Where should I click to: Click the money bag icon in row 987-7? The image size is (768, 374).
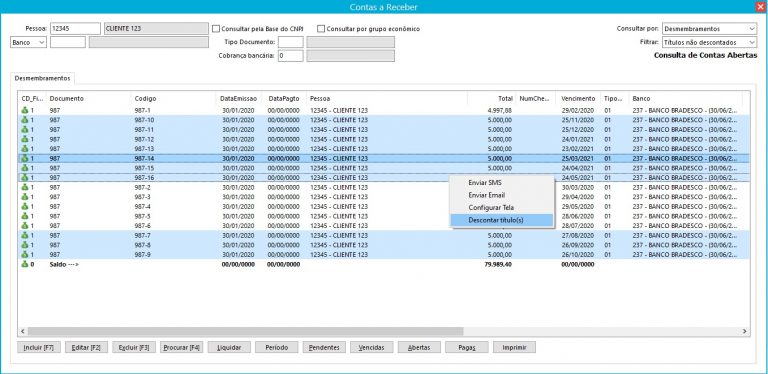[x=25, y=235]
